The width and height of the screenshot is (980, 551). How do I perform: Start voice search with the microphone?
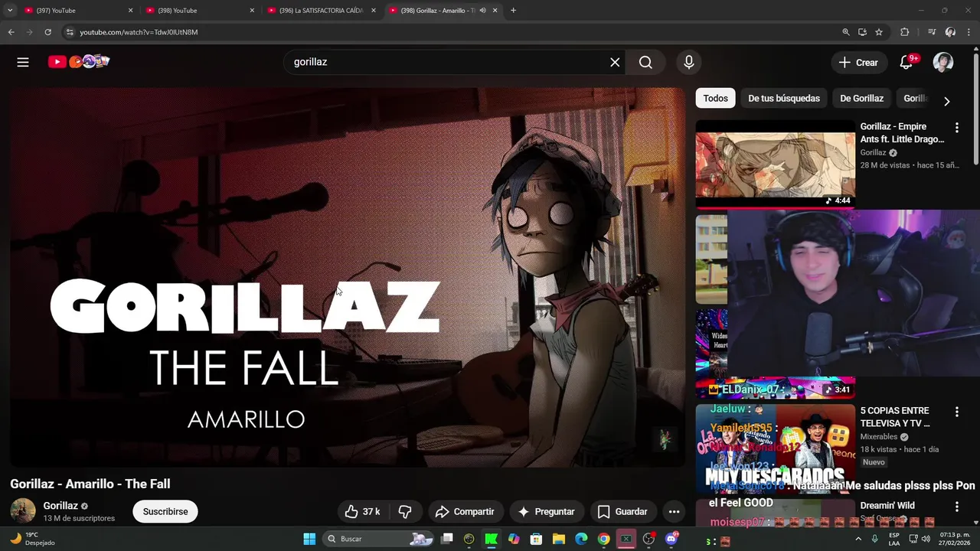pyautogui.click(x=689, y=62)
